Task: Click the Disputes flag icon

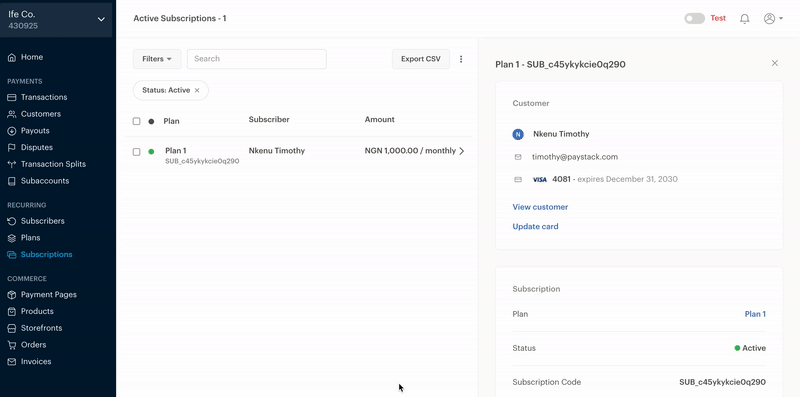Action: pyautogui.click(x=12, y=147)
